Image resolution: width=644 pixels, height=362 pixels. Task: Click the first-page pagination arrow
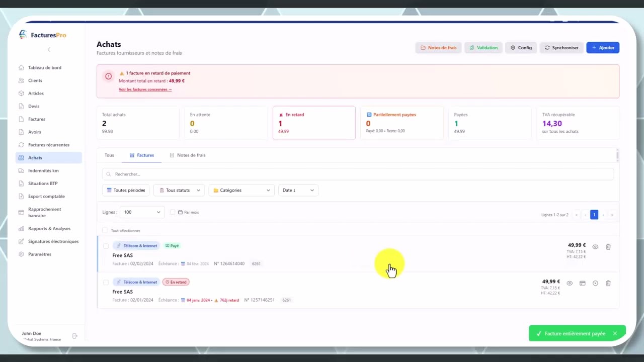click(x=577, y=215)
